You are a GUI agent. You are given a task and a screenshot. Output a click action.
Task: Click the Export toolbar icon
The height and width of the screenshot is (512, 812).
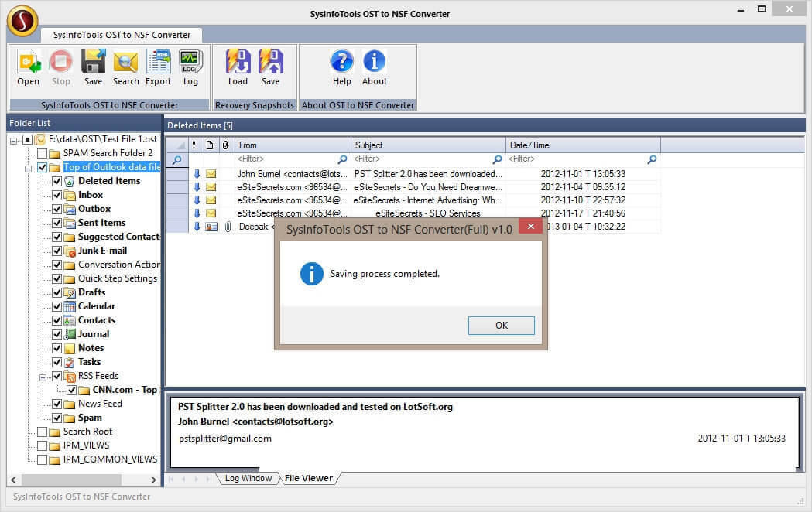pos(159,62)
